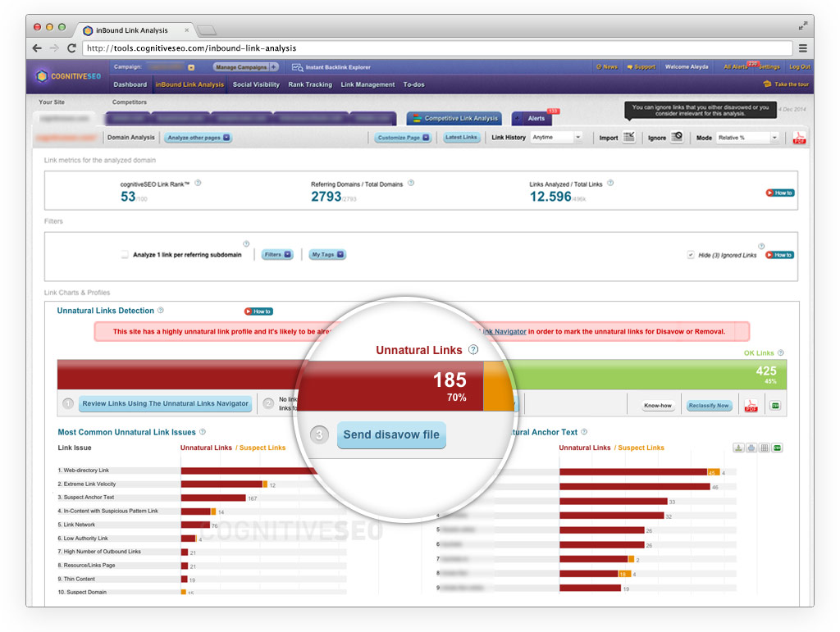Screen dimensions: 840x632
Task: Open the Support link
Action: [641, 67]
